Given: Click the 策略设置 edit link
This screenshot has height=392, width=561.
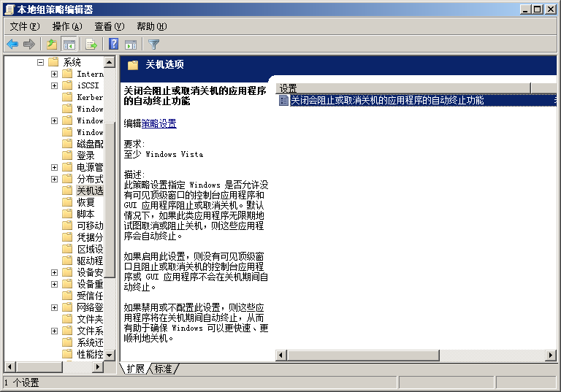Looking at the screenshot, I should coord(159,124).
